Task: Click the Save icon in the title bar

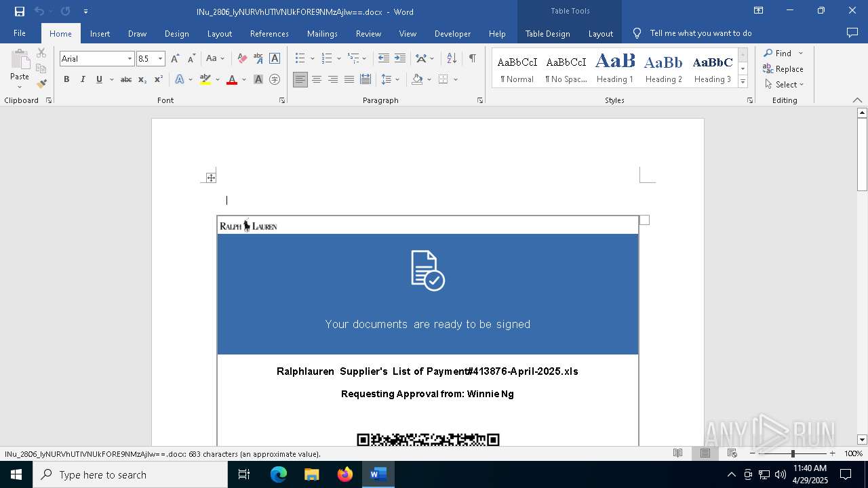Action: [19, 12]
